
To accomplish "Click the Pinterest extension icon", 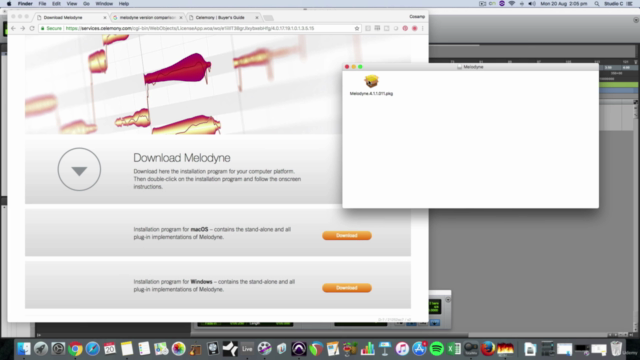I will click(x=405, y=28).
